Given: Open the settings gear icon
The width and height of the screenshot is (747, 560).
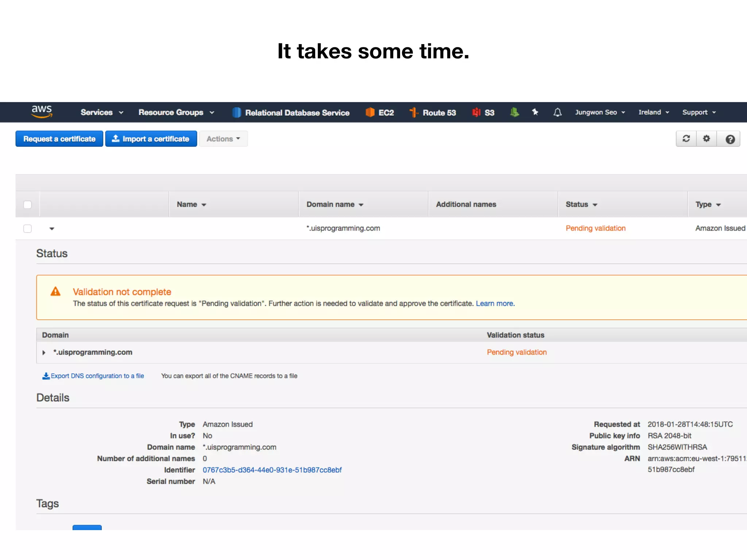Looking at the screenshot, I should coord(707,139).
